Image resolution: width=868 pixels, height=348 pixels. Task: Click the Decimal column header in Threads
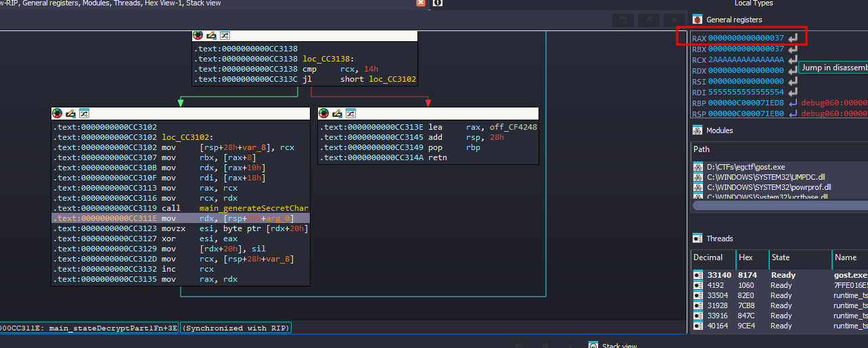click(708, 257)
